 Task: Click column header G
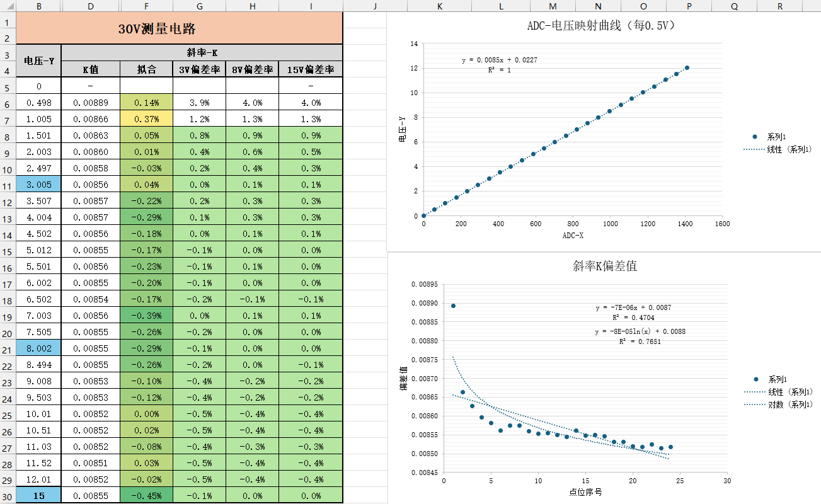click(x=199, y=6)
